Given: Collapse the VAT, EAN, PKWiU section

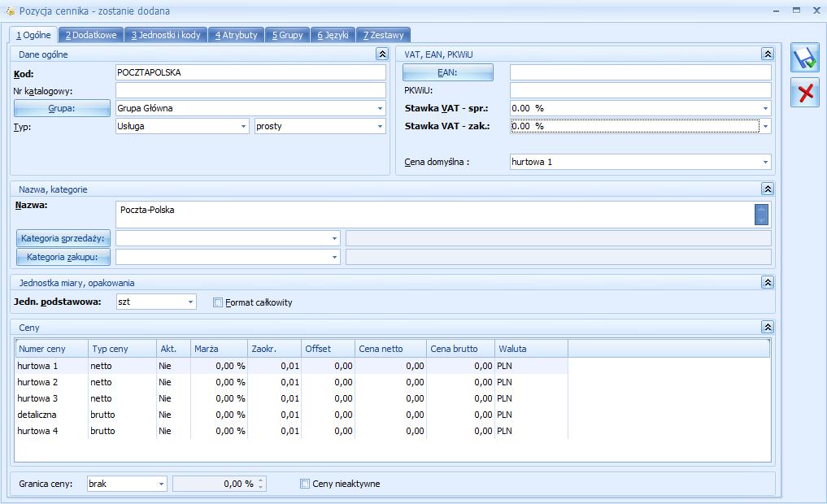Looking at the screenshot, I should click(x=768, y=54).
